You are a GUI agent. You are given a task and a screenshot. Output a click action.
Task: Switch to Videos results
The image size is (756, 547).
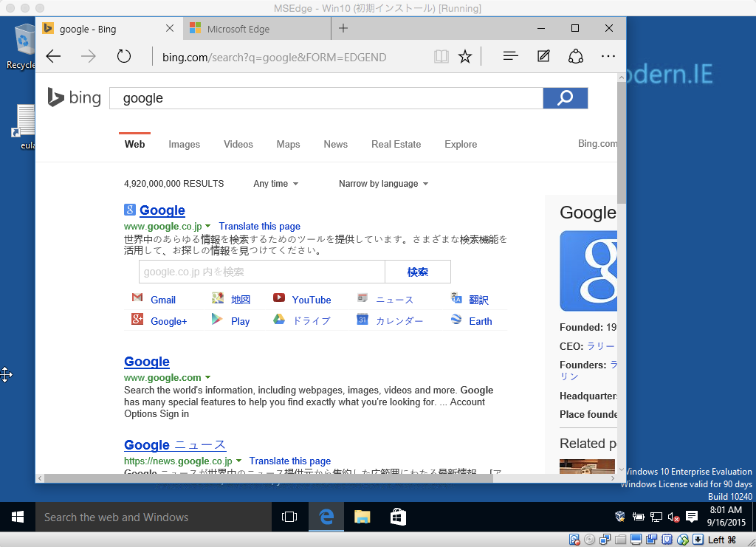tap(238, 144)
